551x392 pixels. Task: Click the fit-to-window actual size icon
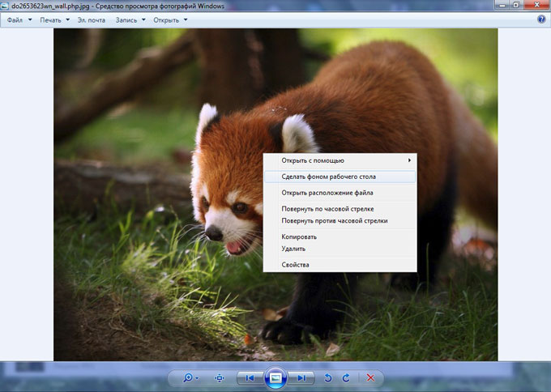point(220,378)
